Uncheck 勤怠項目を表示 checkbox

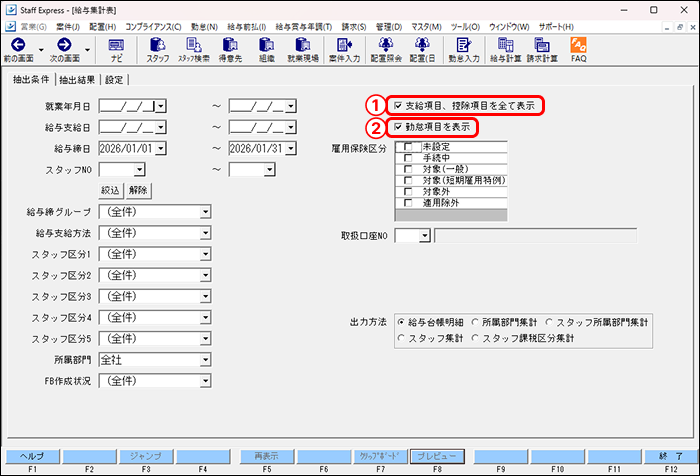[x=398, y=127]
